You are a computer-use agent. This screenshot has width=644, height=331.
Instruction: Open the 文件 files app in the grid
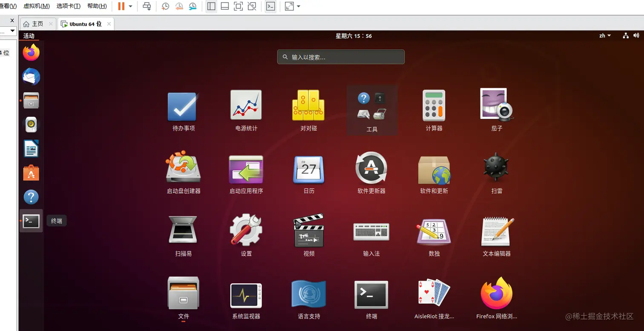(184, 299)
